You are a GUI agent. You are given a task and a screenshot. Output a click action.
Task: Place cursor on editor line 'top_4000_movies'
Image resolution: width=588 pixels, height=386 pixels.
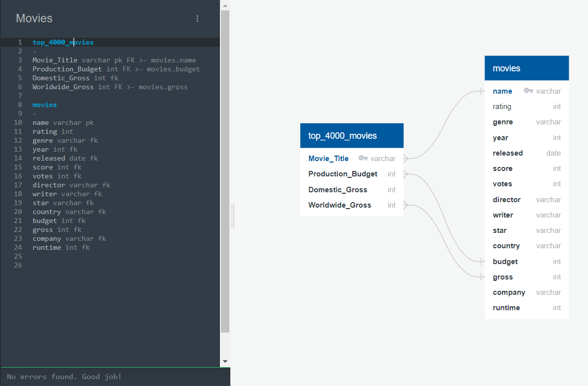pyautogui.click(x=63, y=43)
